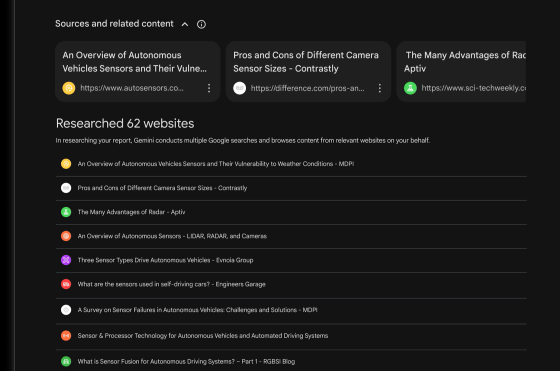560x371 pixels.
Task: Click the purple icon beside Evnoia Group entry
Action: pyautogui.click(x=66, y=260)
